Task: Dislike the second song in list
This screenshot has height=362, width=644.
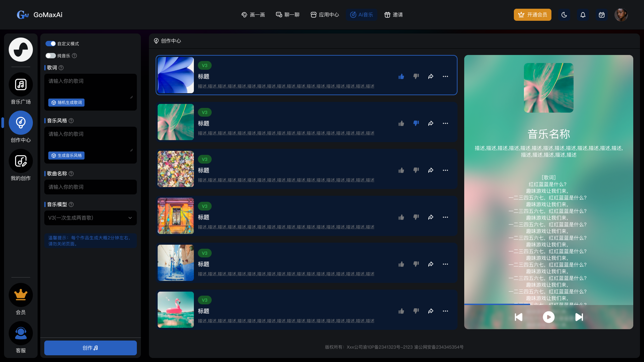Action: click(416, 123)
